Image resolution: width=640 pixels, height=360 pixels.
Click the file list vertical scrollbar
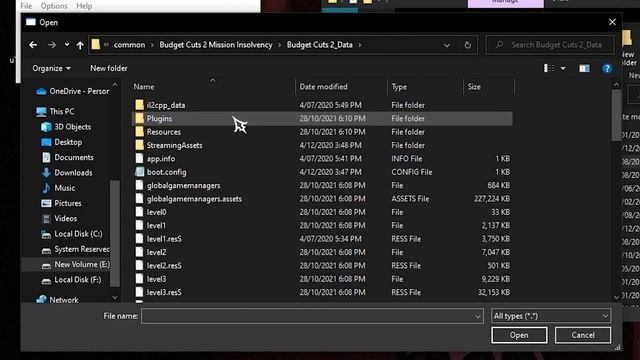[x=616, y=115]
